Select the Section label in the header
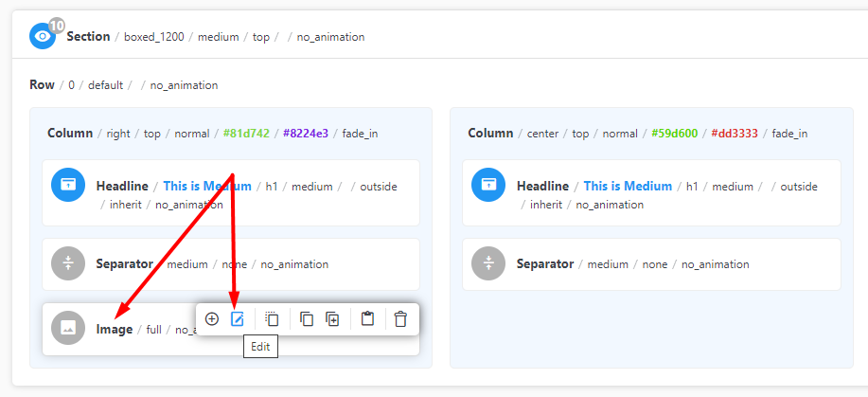Viewport: 868px width, 397px height. pos(89,37)
